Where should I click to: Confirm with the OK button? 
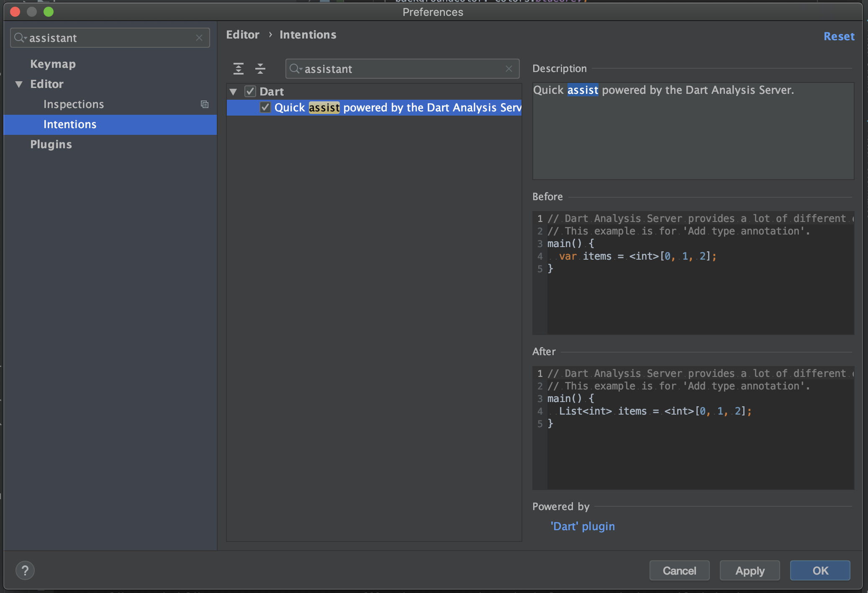[x=820, y=570]
